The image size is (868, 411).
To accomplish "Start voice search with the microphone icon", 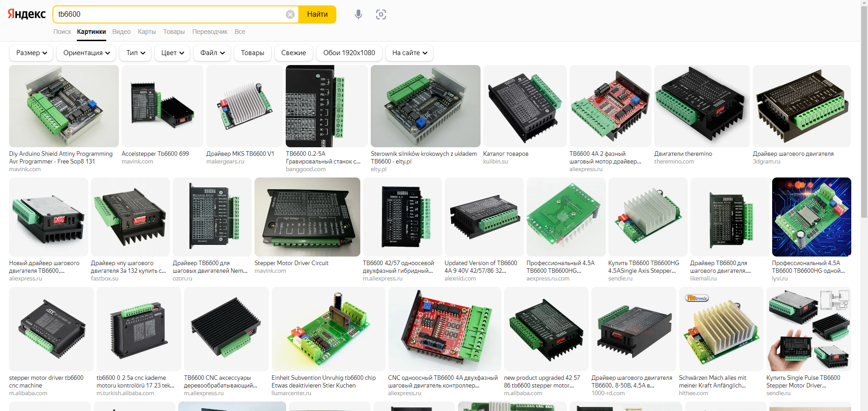I will [x=359, y=14].
